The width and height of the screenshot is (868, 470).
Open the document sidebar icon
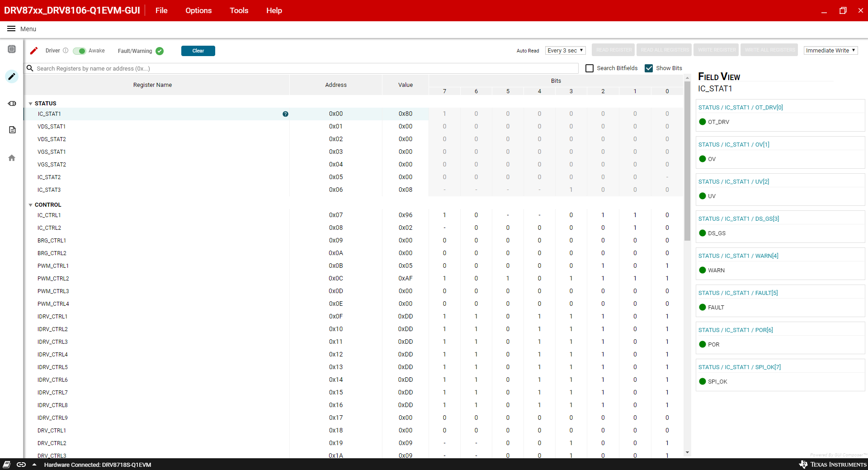click(x=12, y=130)
